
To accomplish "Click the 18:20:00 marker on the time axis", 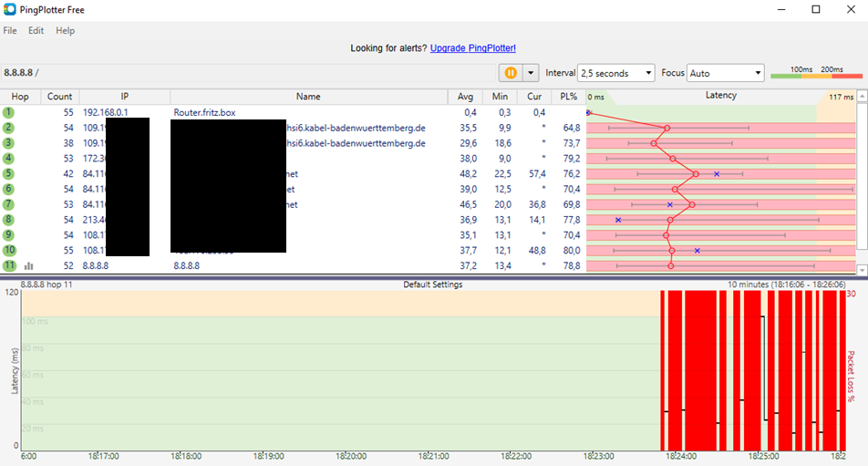I will 351,457.
